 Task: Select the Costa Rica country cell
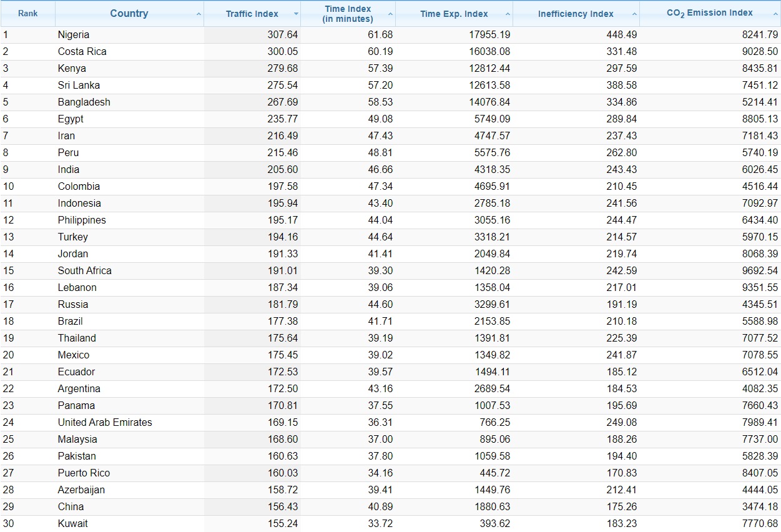[x=129, y=52]
